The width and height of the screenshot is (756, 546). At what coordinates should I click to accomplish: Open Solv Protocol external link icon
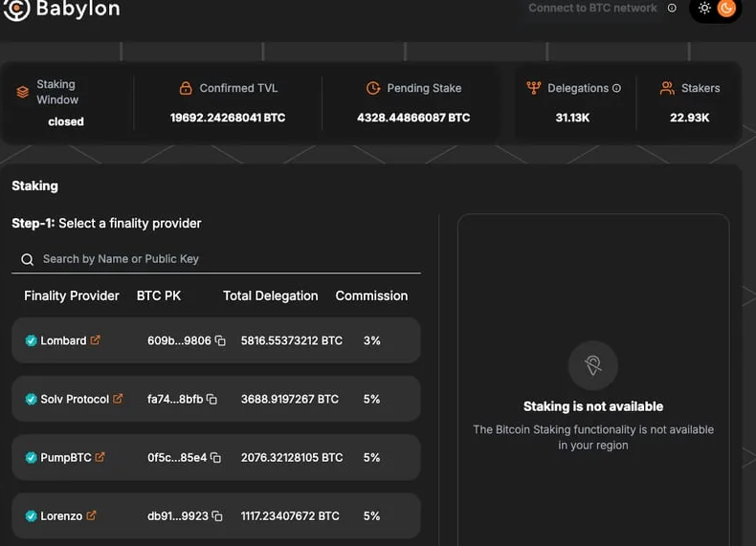pos(118,399)
